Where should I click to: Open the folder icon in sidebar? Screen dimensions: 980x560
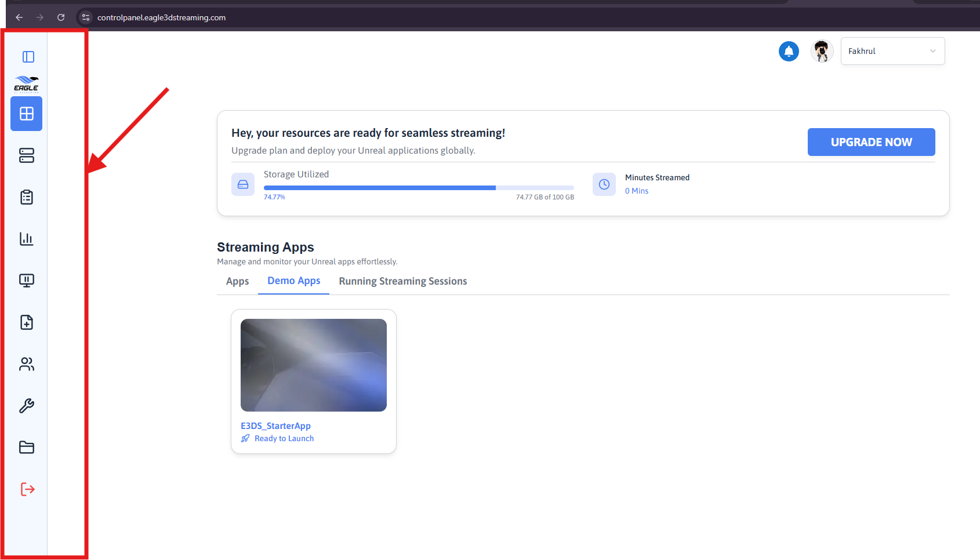(27, 448)
